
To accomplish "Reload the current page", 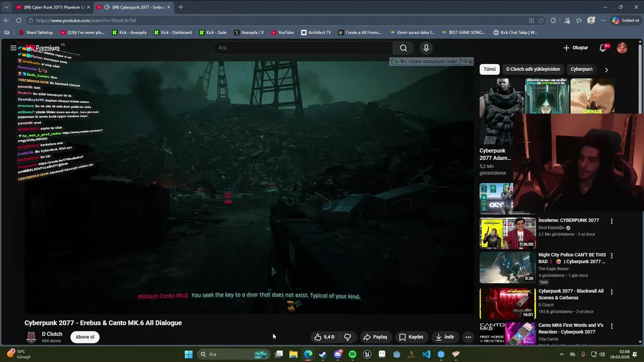I will (x=19, y=20).
